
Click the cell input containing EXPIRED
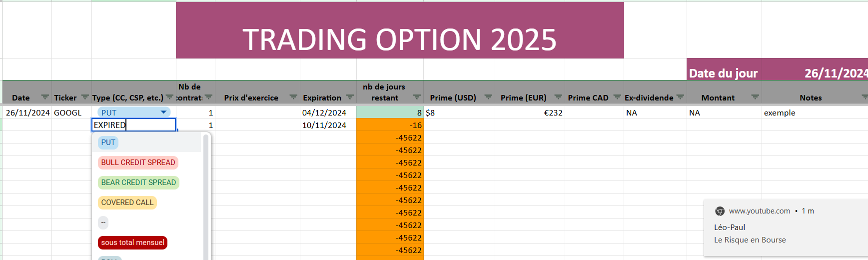coord(133,125)
